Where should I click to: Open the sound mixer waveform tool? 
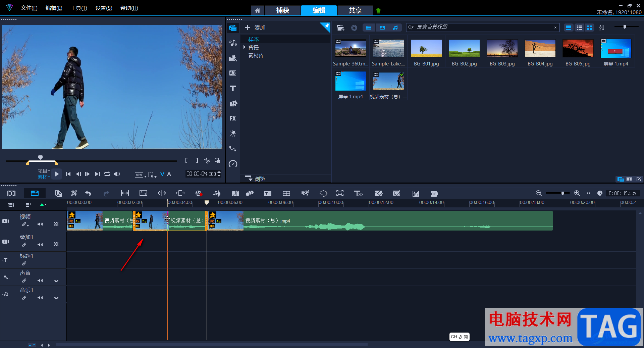[217, 193]
